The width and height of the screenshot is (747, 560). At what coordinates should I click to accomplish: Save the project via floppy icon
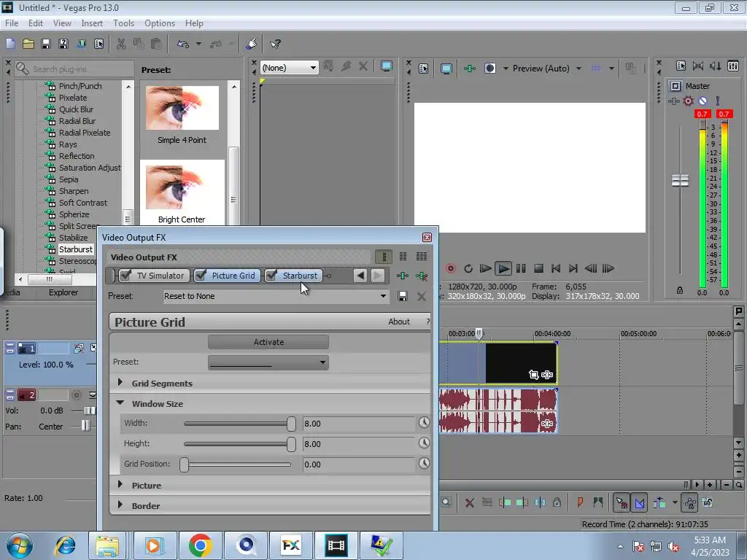pos(46,44)
